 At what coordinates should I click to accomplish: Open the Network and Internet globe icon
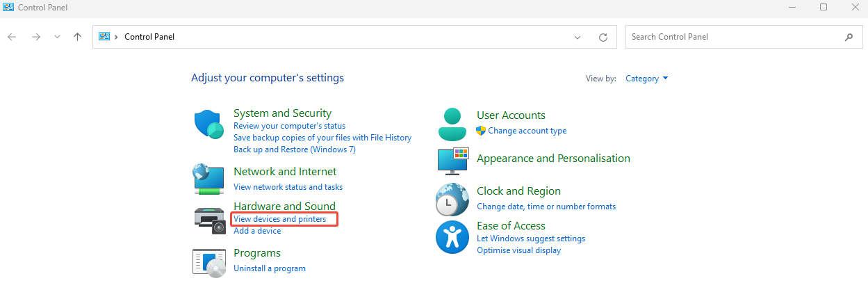(208, 179)
